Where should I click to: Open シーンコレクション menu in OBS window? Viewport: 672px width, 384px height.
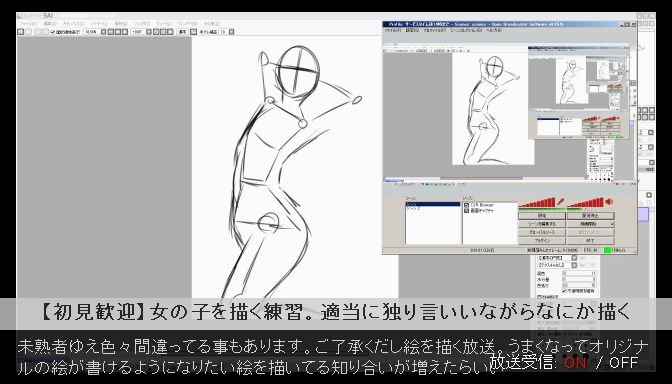point(466,30)
